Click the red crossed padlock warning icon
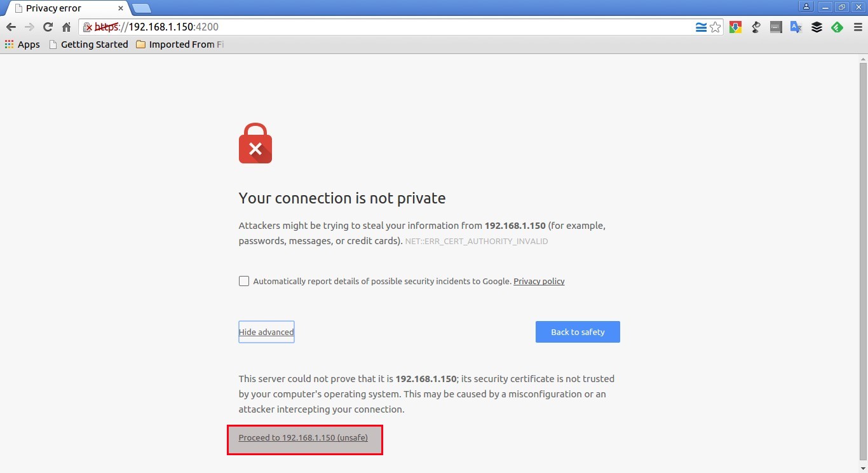The image size is (868, 473). coord(86,27)
